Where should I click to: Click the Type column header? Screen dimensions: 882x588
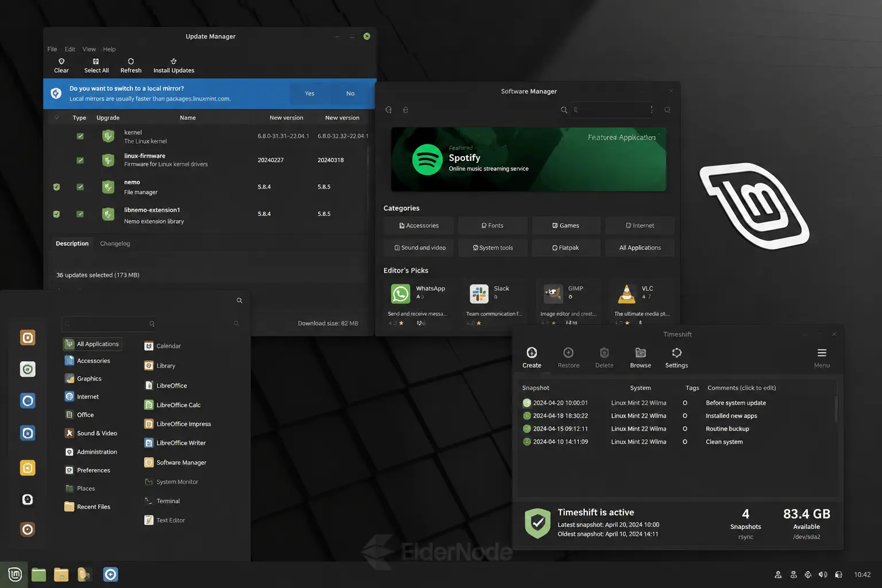coord(79,118)
